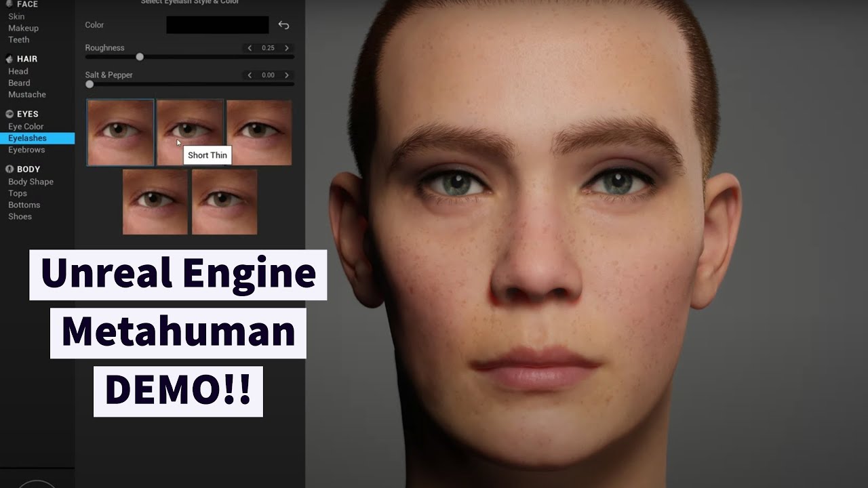Select Teeth in the Face section
The image size is (868, 488).
pyautogui.click(x=19, y=39)
